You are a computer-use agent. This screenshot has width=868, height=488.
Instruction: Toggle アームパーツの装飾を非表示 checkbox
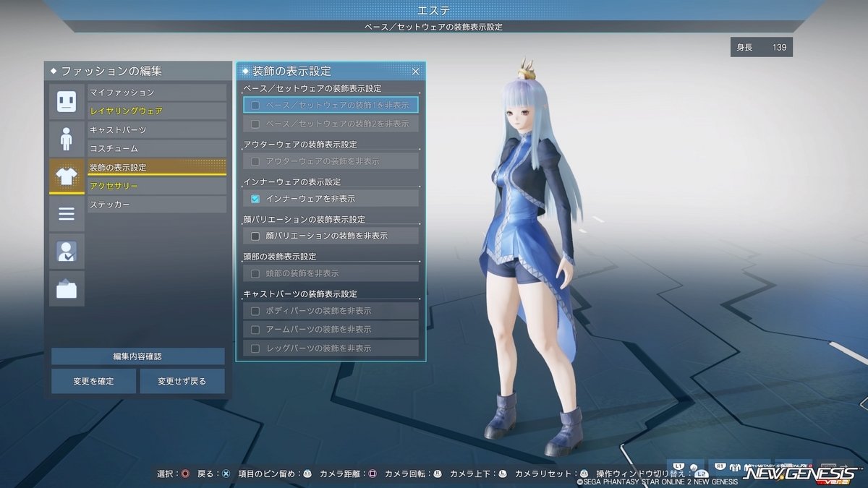click(255, 329)
